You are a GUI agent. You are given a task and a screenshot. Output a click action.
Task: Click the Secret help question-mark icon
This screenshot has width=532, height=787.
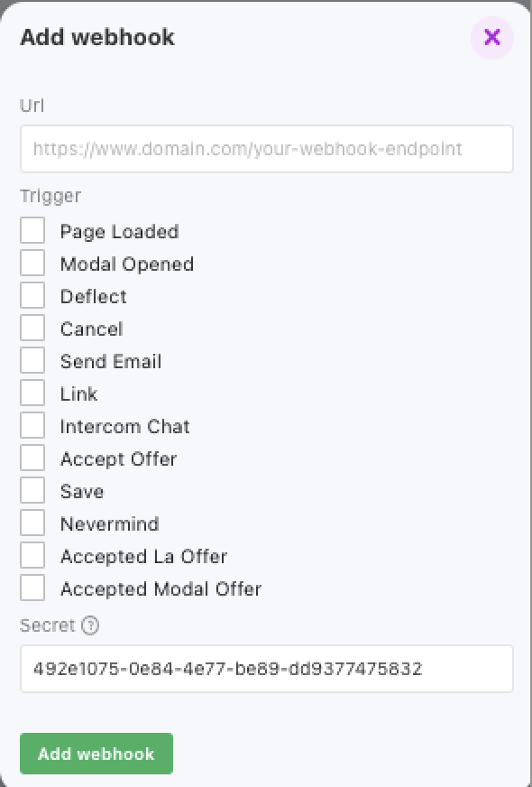(90, 625)
